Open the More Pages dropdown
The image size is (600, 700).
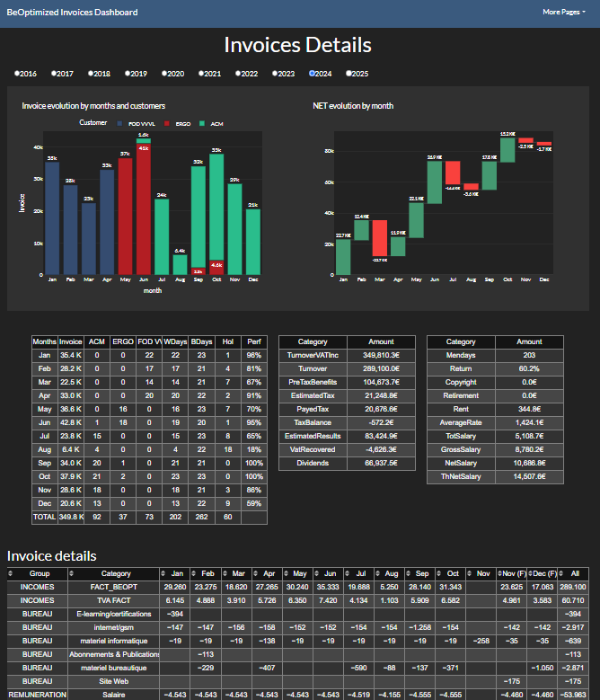[x=564, y=13]
